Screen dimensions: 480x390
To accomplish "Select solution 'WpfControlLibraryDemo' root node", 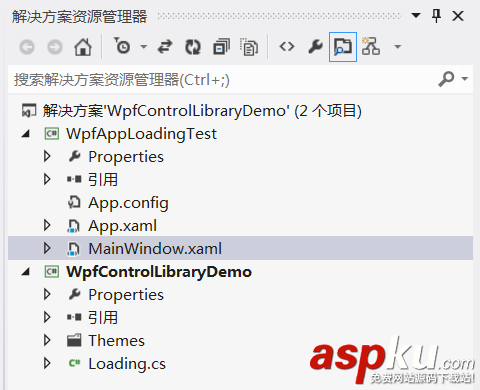I will point(202,111).
